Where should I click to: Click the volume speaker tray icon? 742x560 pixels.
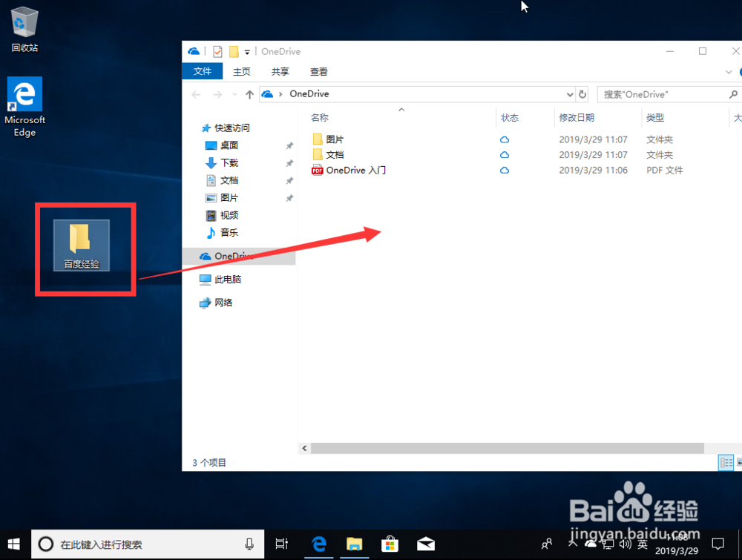[625, 544]
